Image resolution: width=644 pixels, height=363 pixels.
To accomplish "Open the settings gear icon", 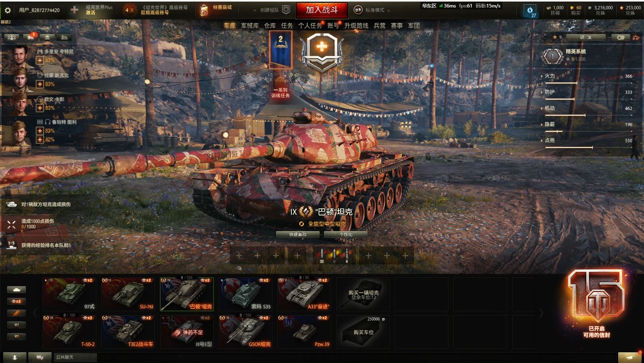I will (7, 10).
